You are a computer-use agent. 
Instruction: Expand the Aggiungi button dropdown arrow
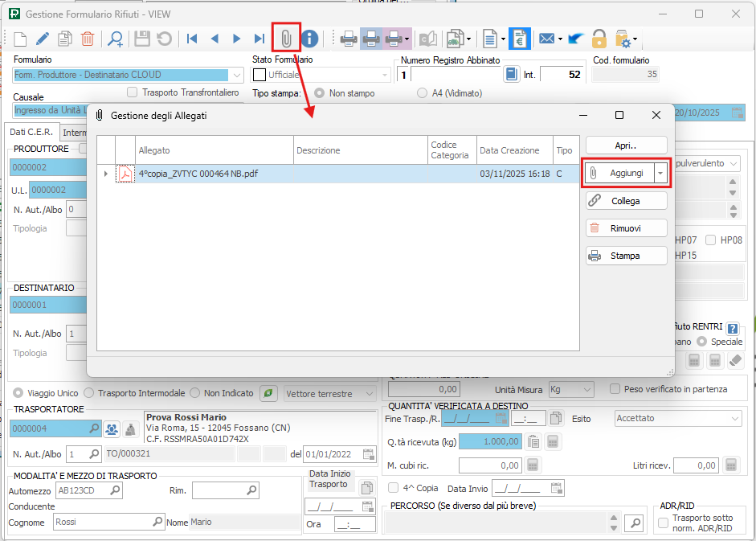point(660,173)
